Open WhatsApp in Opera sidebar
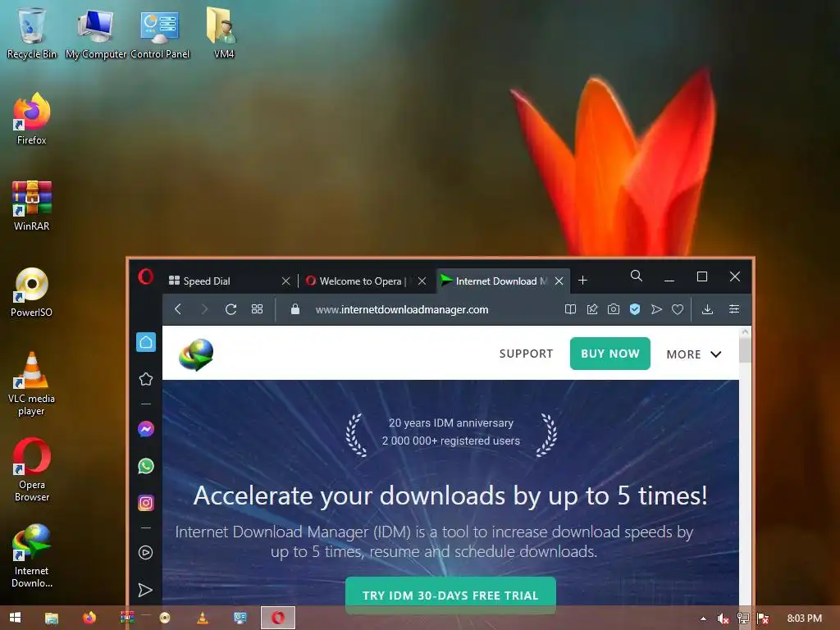This screenshot has height=630, width=840. (146, 466)
